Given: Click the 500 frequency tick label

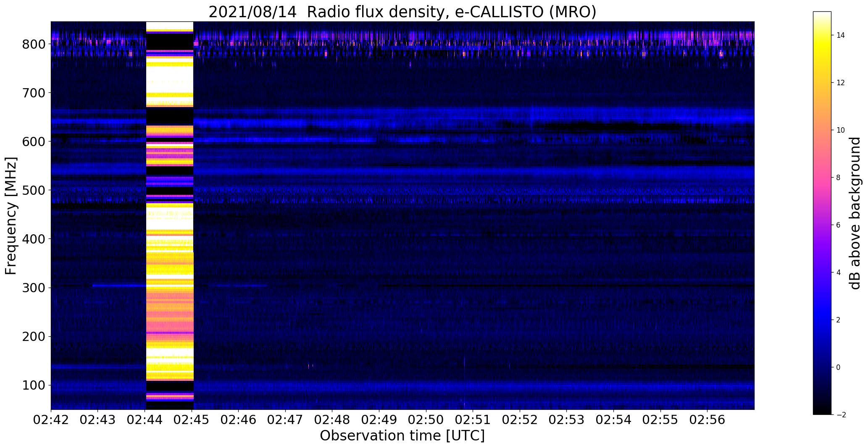Looking at the screenshot, I should click(x=34, y=190).
